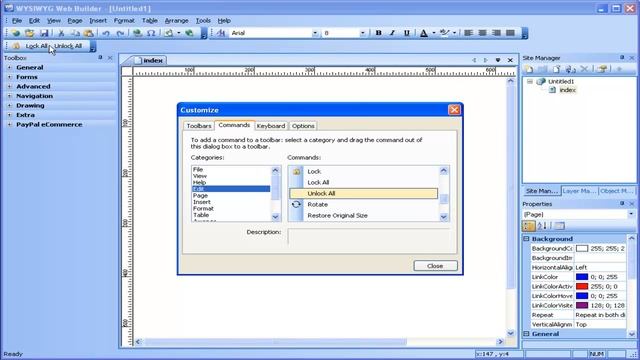The width and height of the screenshot is (640, 360).
Task: Open the (Page) properties object dropdown
Action: [x=631, y=214]
